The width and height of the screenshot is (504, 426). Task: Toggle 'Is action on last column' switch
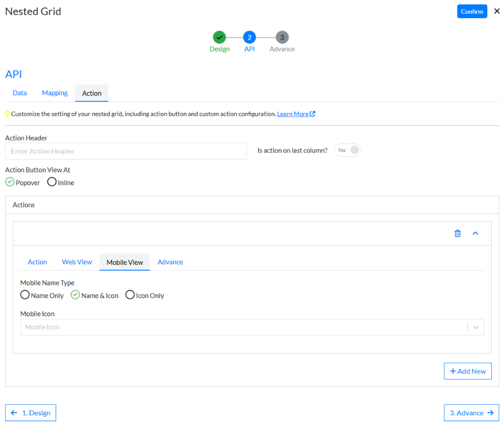coord(348,150)
